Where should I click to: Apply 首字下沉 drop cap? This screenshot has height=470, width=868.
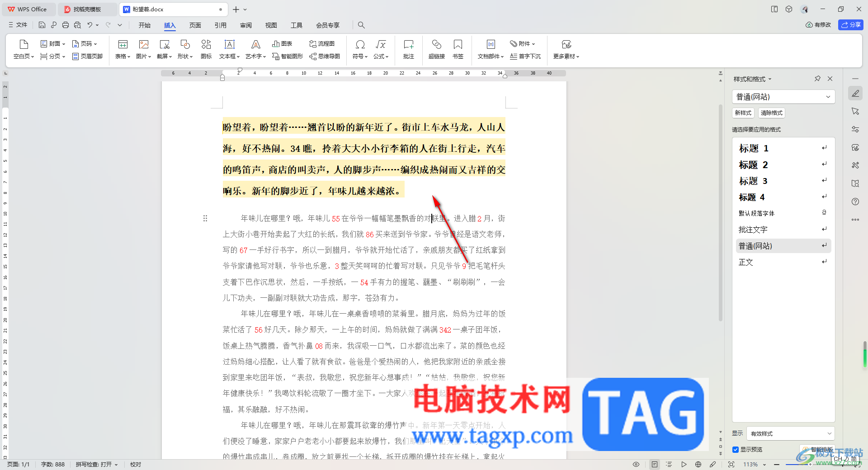[x=525, y=56]
